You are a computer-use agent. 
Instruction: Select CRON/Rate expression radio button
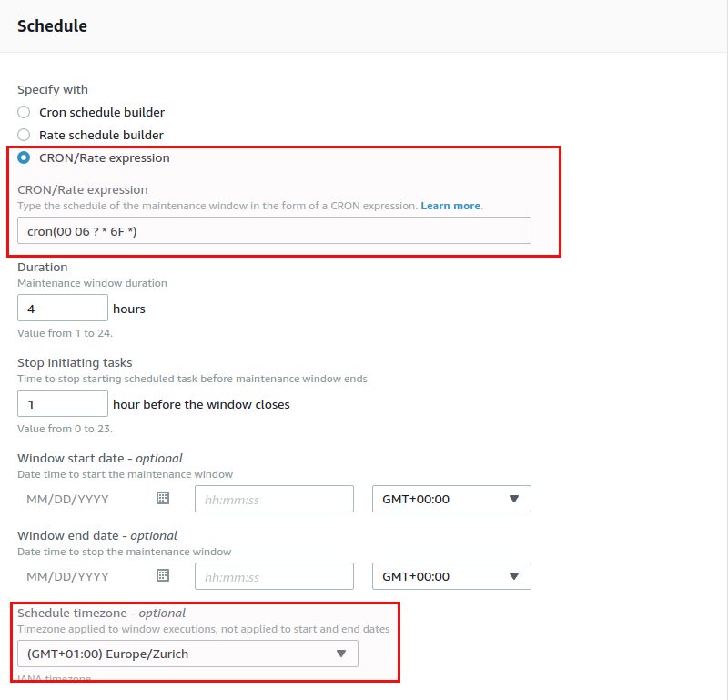tap(24, 157)
